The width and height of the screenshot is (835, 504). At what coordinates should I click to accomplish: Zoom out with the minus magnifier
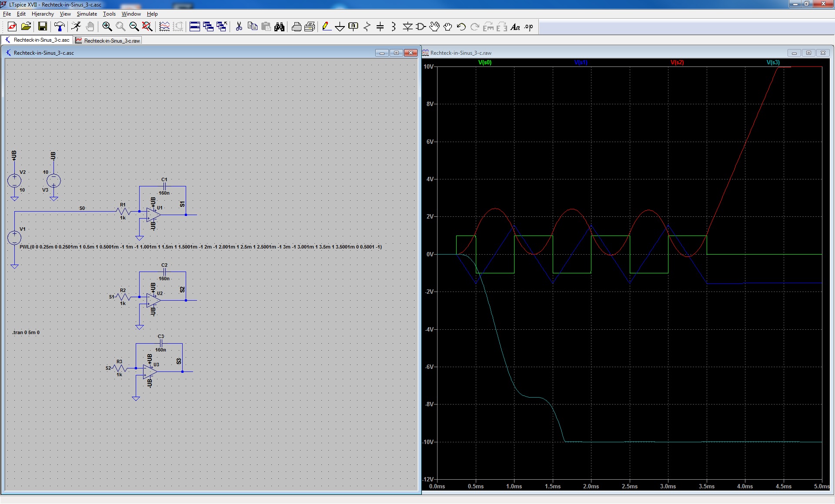(x=134, y=27)
